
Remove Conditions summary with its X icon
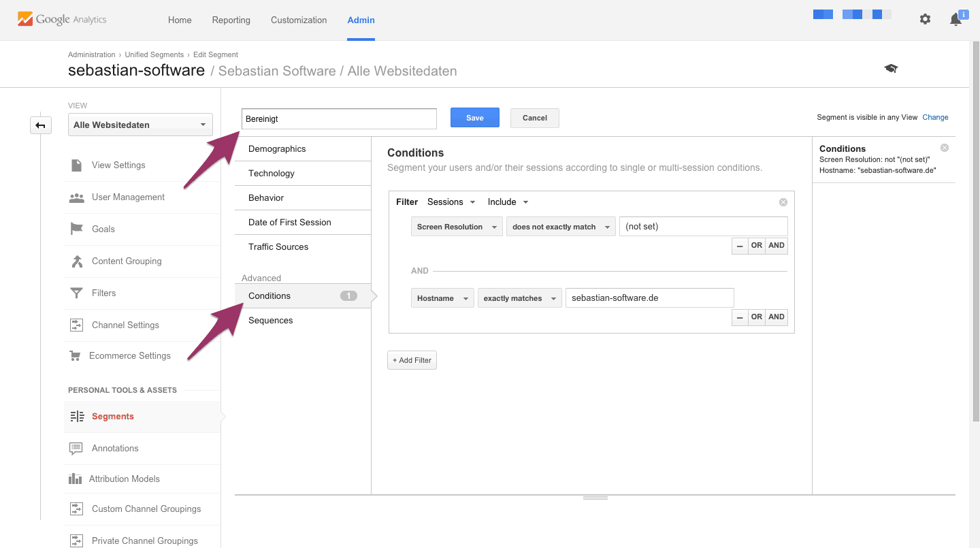945,148
